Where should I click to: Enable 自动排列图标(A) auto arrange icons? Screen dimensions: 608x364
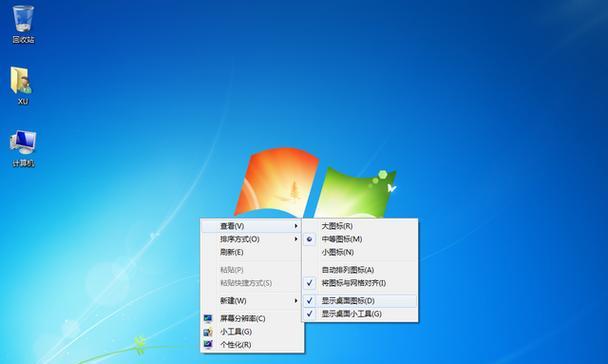tap(360, 270)
